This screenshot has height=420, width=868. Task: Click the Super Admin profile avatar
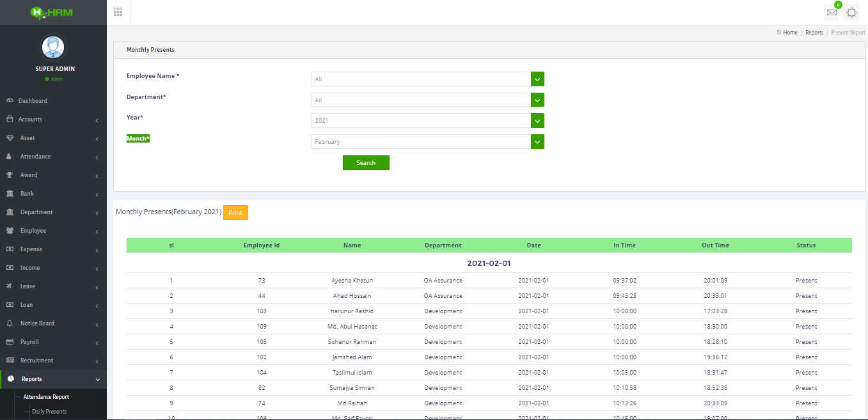coord(53,47)
